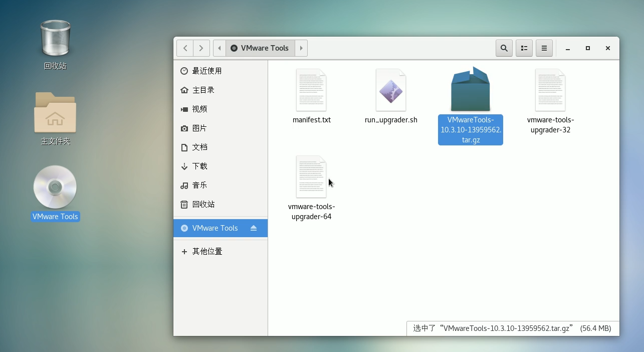Screen dimensions: 644x352
Task: Click the desktop Trash (回收站) icon
Action: click(55, 38)
